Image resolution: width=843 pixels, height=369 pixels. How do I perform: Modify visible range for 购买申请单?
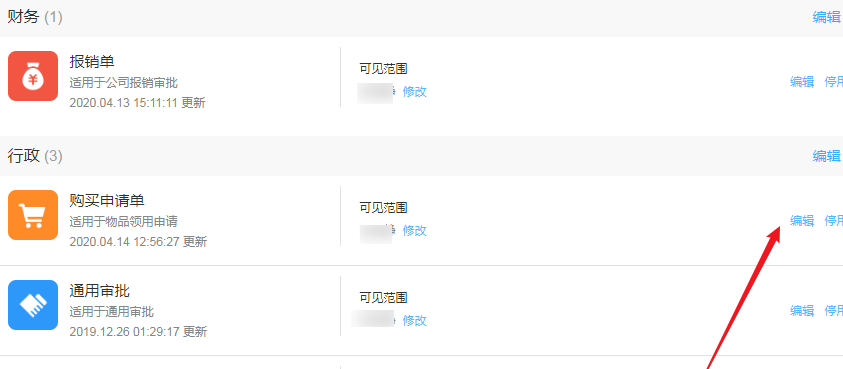415,230
